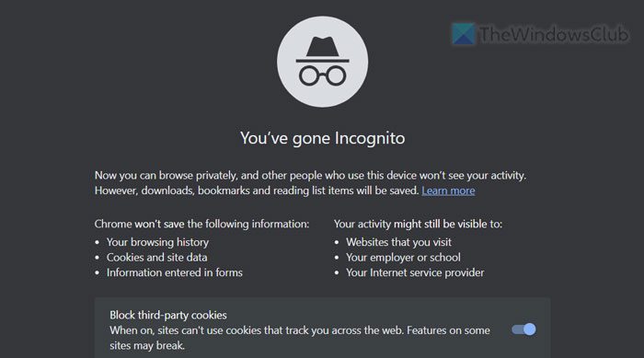Click the You've gone Incognito heading
Image resolution: width=644 pixels, height=358 pixels.
[322, 138]
